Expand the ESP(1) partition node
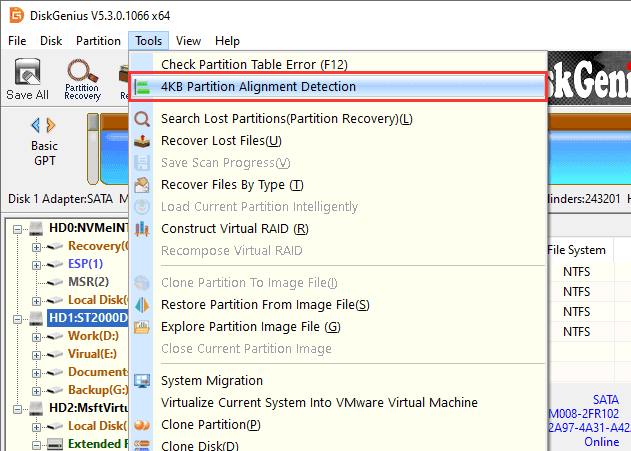The image size is (631, 451). click(x=37, y=264)
